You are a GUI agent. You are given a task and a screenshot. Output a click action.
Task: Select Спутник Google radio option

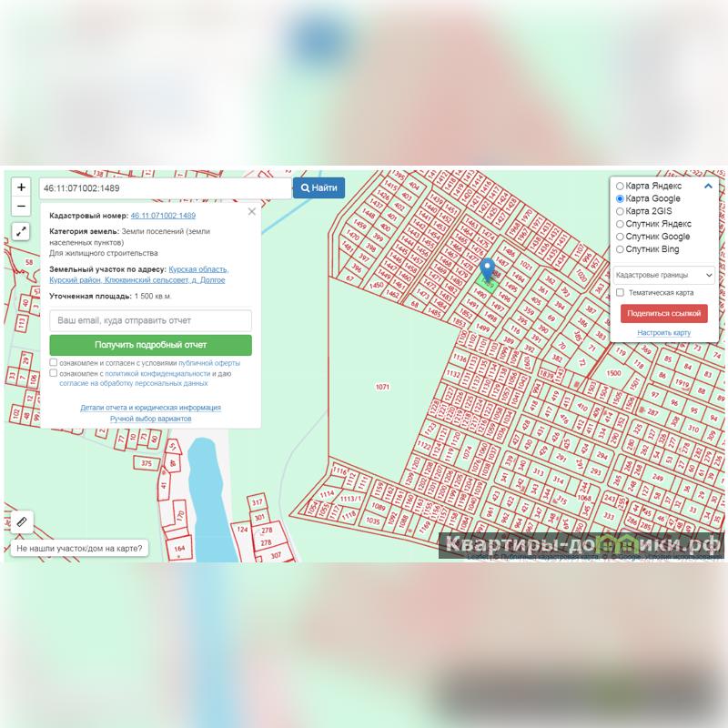pos(620,237)
